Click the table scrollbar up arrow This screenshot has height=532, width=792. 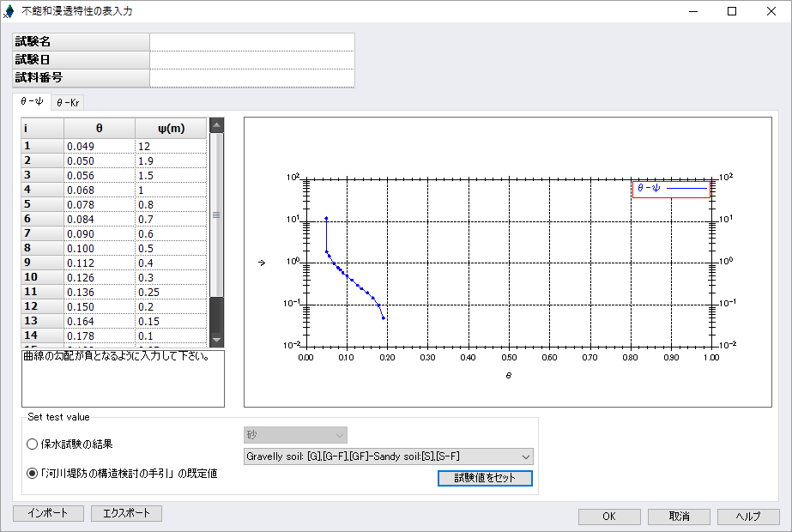[217, 125]
